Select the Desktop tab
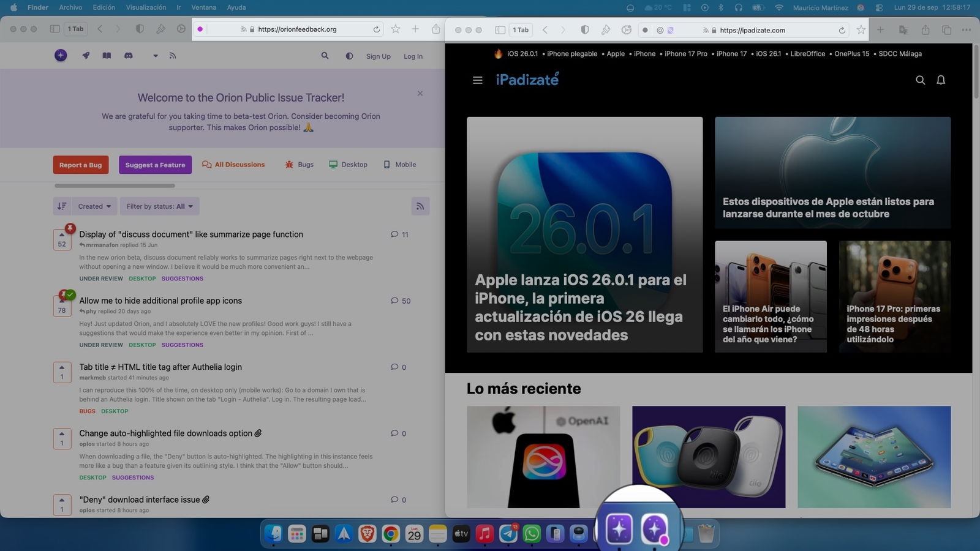980x551 pixels. click(x=348, y=165)
